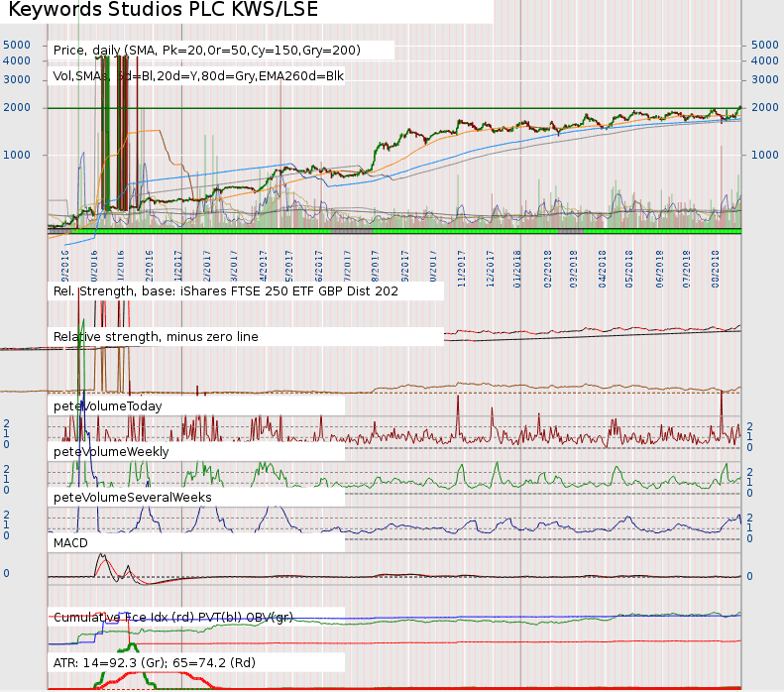Select the Rel. Strength iShares FTSE 250 label
The height and width of the screenshot is (692, 784).
coord(226,291)
